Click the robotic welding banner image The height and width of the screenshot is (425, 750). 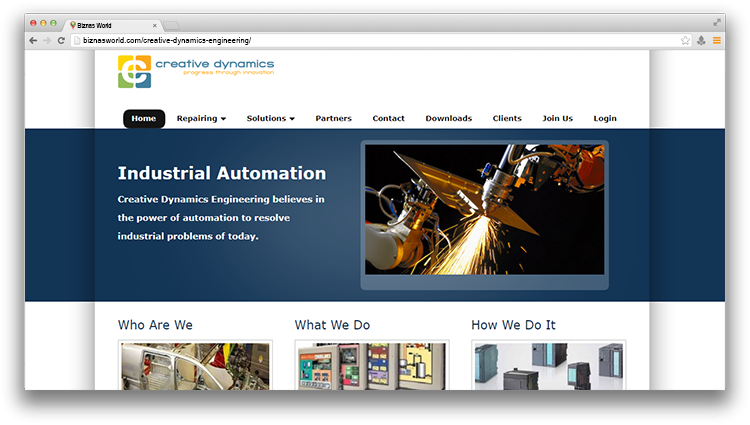point(484,209)
